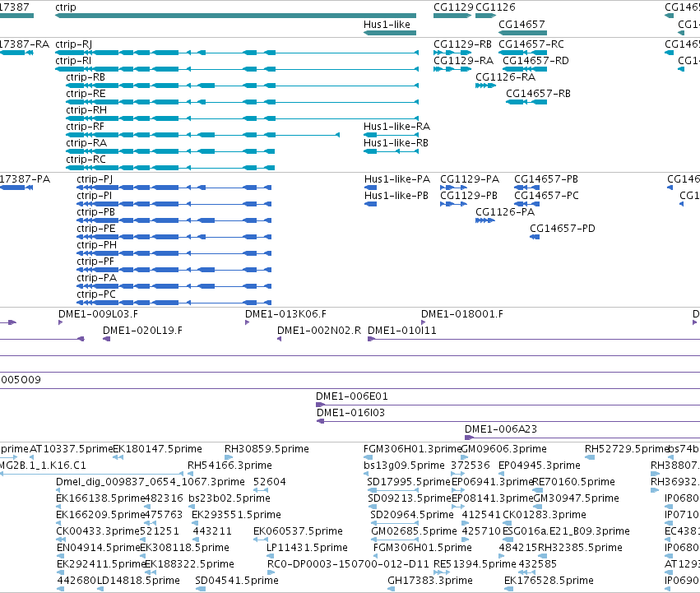Open the CK01283.3prime EST label
Image resolution: width=700 pixels, height=593 pixels.
[x=545, y=514]
